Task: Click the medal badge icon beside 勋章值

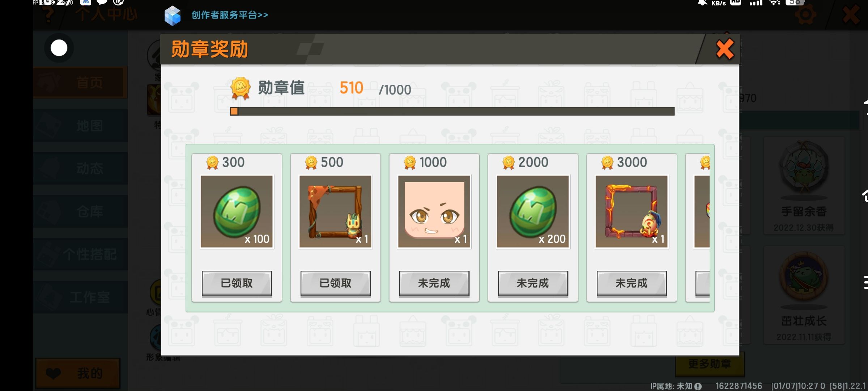Action: [241, 88]
